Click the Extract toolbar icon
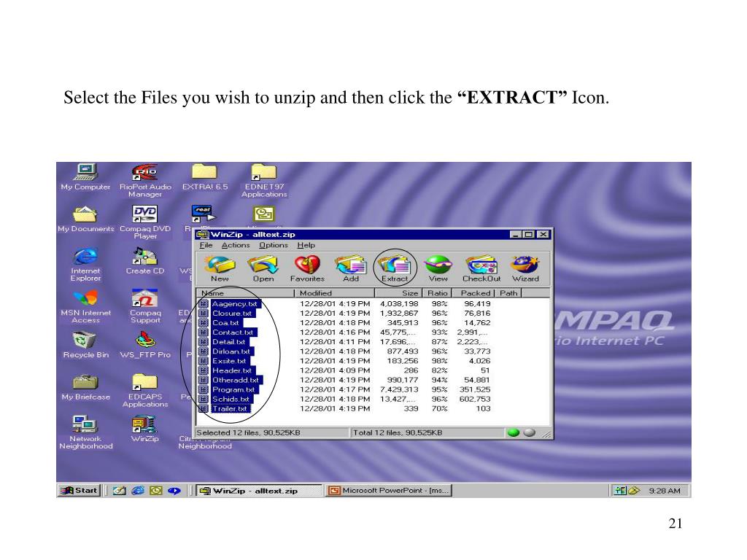747x560 pixels. [x=395, y=268]
